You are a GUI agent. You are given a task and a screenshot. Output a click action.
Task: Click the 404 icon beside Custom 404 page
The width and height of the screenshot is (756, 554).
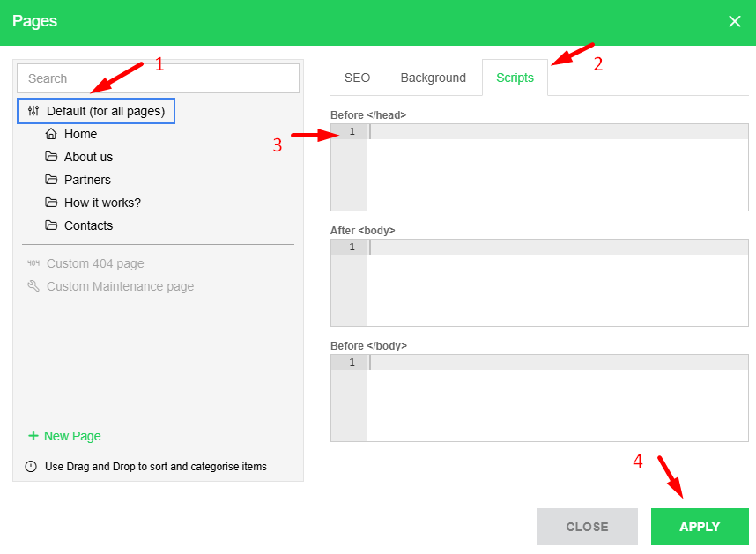(x=33, y=263)
